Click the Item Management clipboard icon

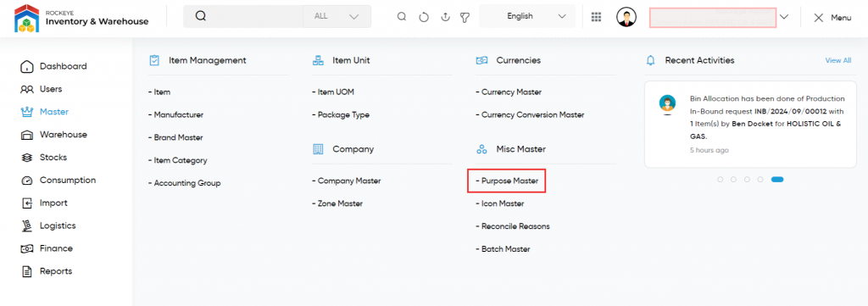154,60
